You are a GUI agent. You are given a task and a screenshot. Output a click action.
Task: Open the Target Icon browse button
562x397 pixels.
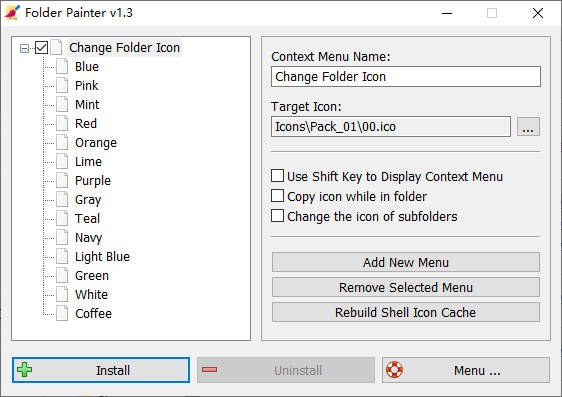click(528, 126)
